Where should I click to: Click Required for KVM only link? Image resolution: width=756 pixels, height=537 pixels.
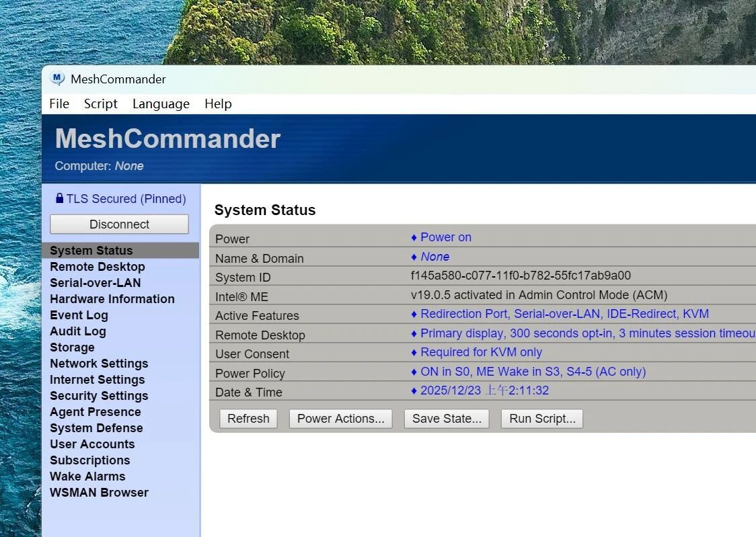click(481, 353)
